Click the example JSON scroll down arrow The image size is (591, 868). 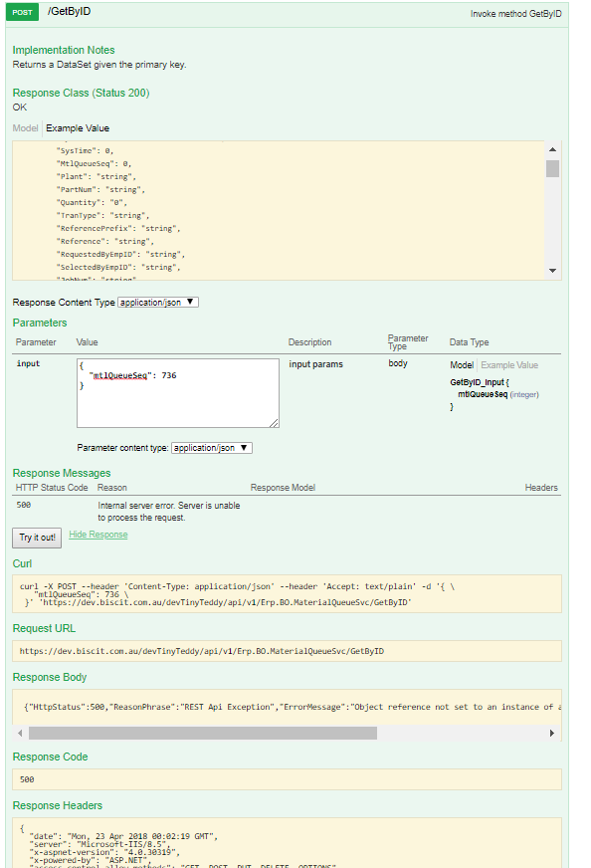[x=552, y=271]
